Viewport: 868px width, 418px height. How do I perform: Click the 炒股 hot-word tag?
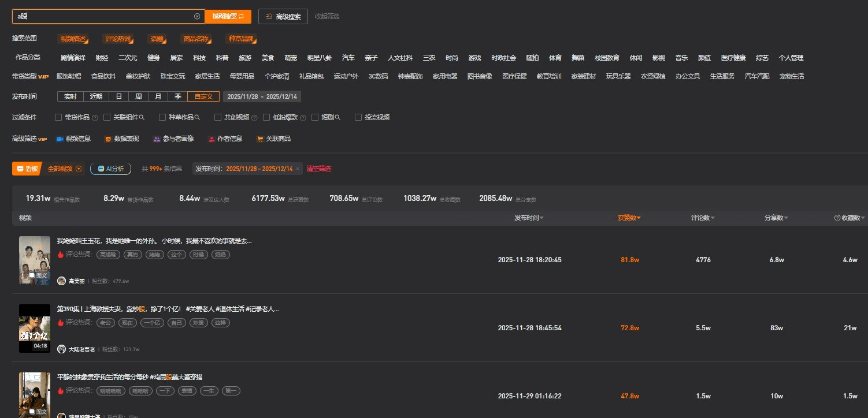point(199,323)
